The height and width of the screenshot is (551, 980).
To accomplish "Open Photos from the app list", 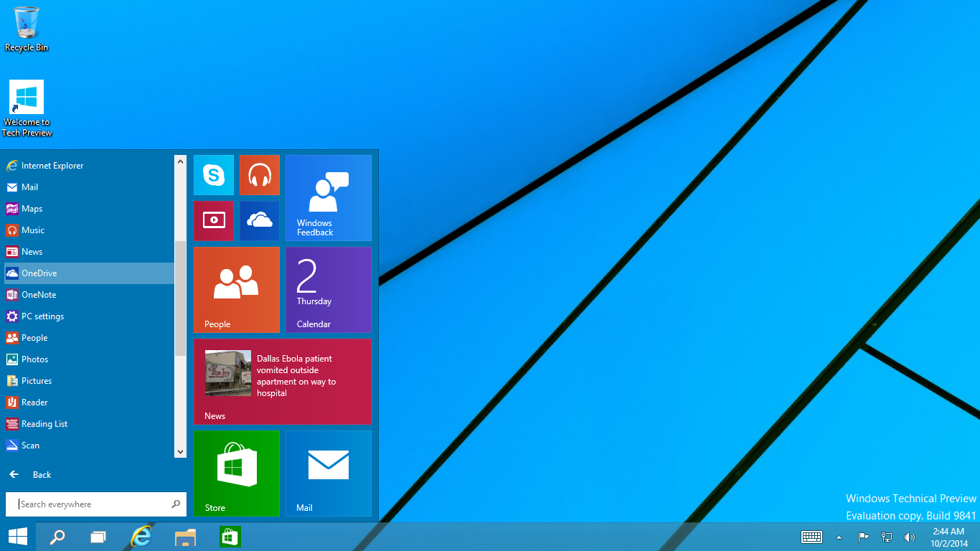I will click(x=89, y=359).
